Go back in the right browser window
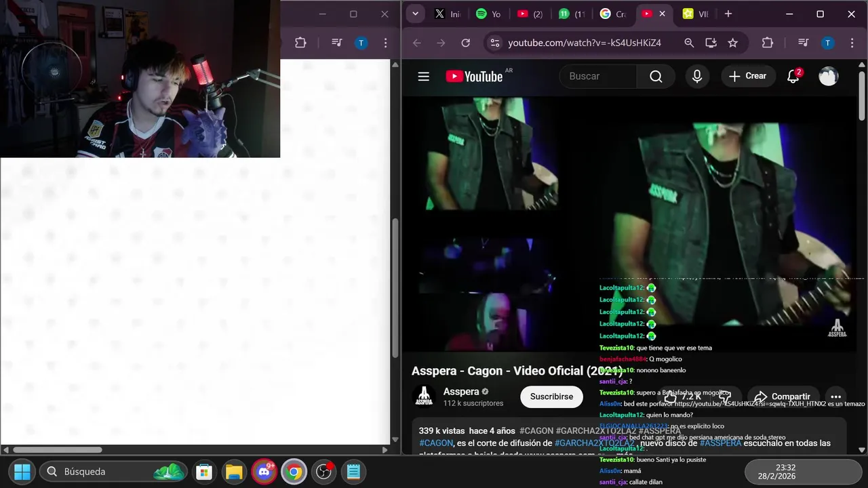The height and width of the screenshot is (488, 868). click(x=417, y=43)
